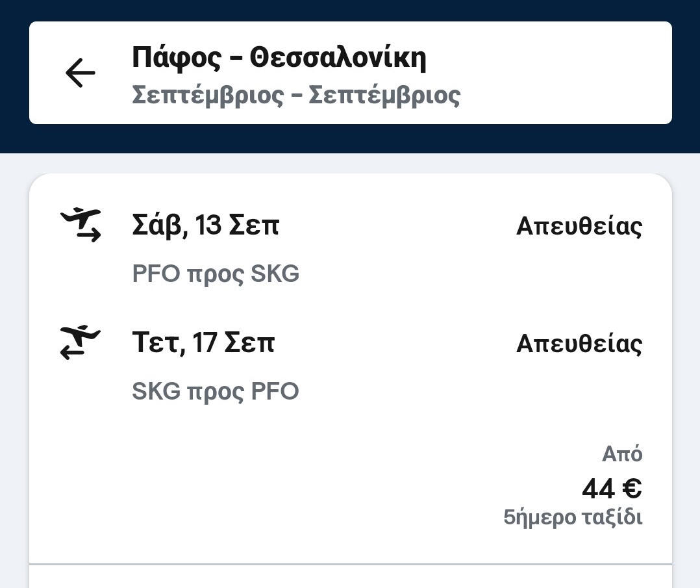Open the partially visible next result card

[351, 578]
